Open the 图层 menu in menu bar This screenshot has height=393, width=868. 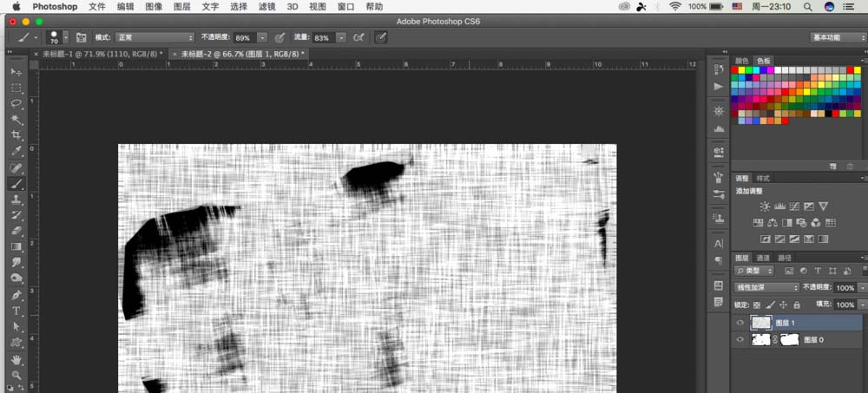[x=181, y=7]
